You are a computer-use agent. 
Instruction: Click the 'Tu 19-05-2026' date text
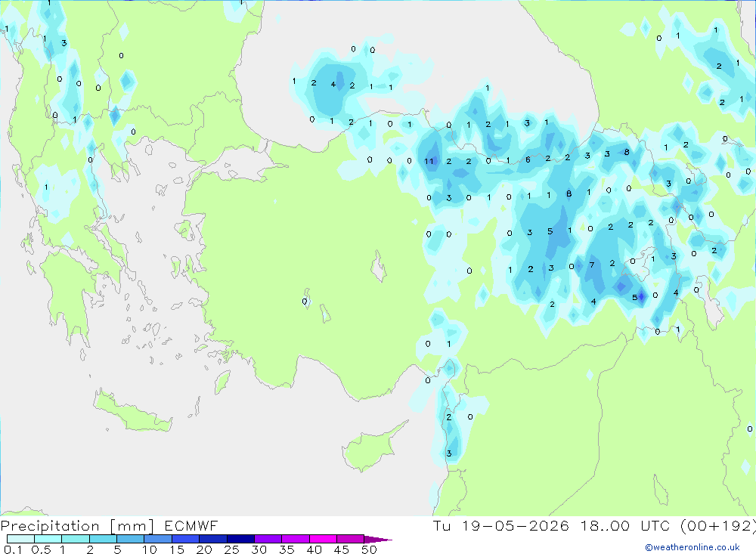[500, 526]
